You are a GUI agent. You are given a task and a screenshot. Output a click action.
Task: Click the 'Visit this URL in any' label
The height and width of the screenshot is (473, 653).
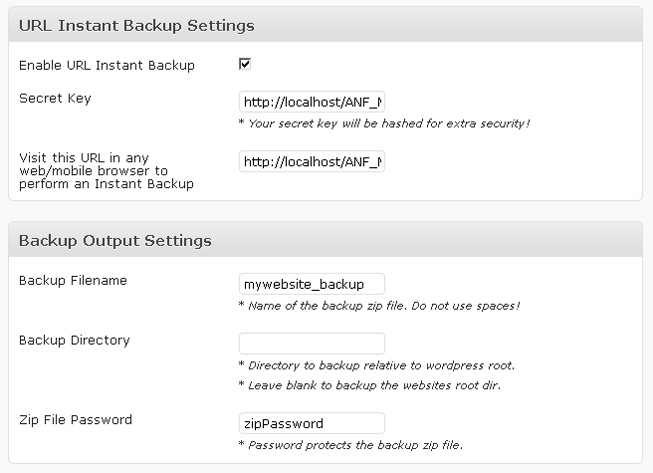[84, 158]
